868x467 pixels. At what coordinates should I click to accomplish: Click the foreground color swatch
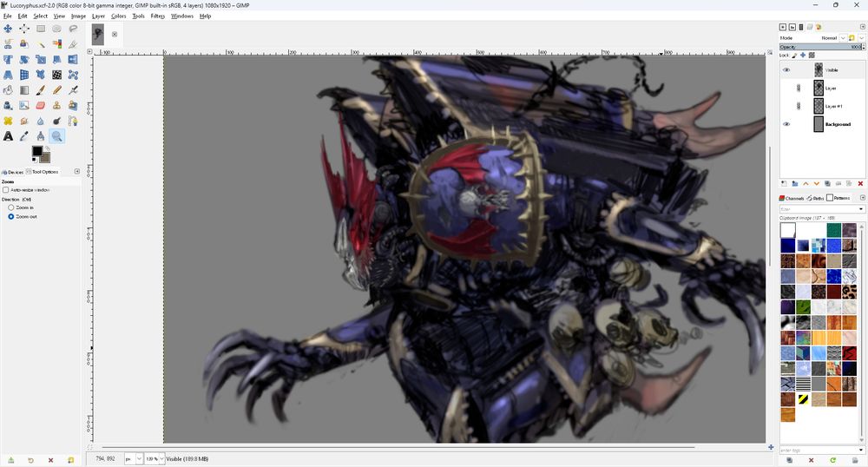pyautogui.click(x=37, y=152)
